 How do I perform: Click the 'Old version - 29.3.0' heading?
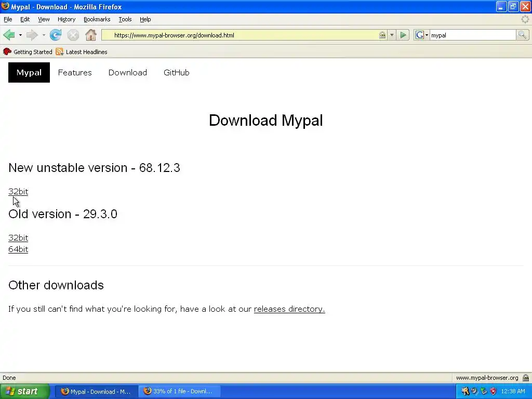(x=63, y=214)
